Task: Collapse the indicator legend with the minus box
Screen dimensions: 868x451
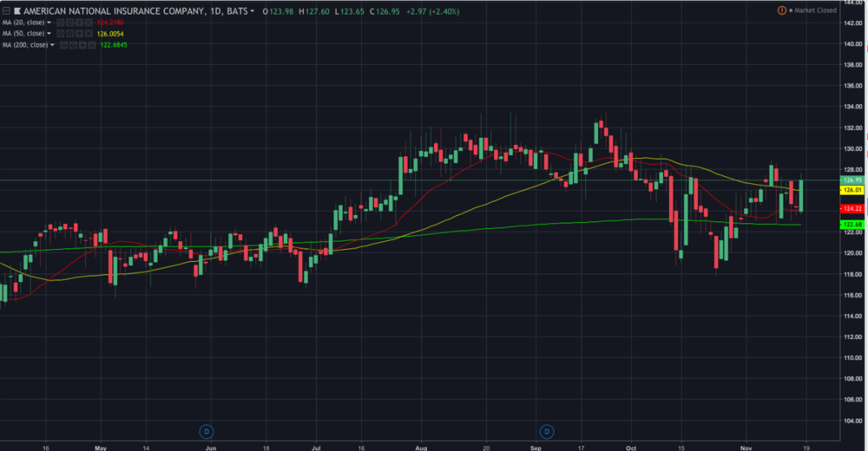Action: 7,10
